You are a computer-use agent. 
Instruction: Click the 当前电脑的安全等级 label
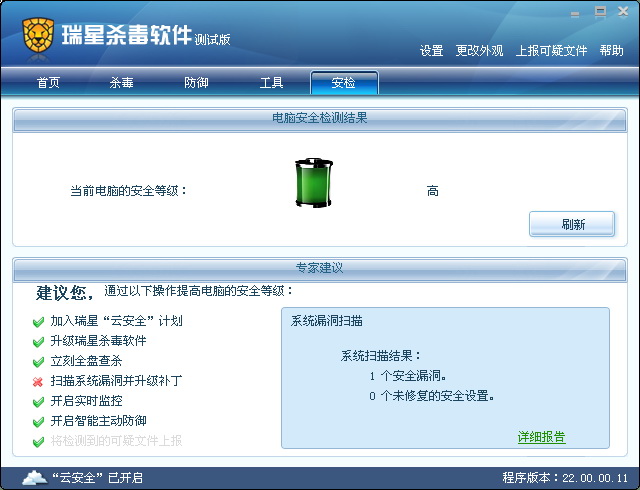click(129, 191)
